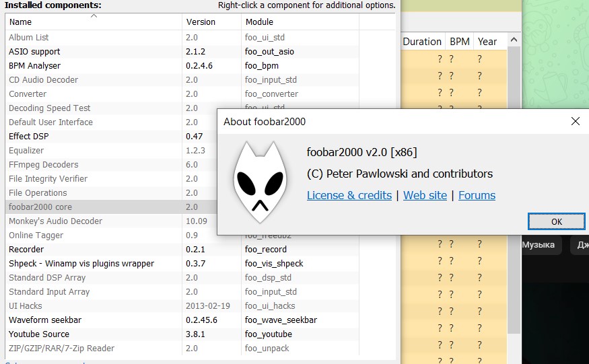Select the Effect DSP component

[29, 136]
